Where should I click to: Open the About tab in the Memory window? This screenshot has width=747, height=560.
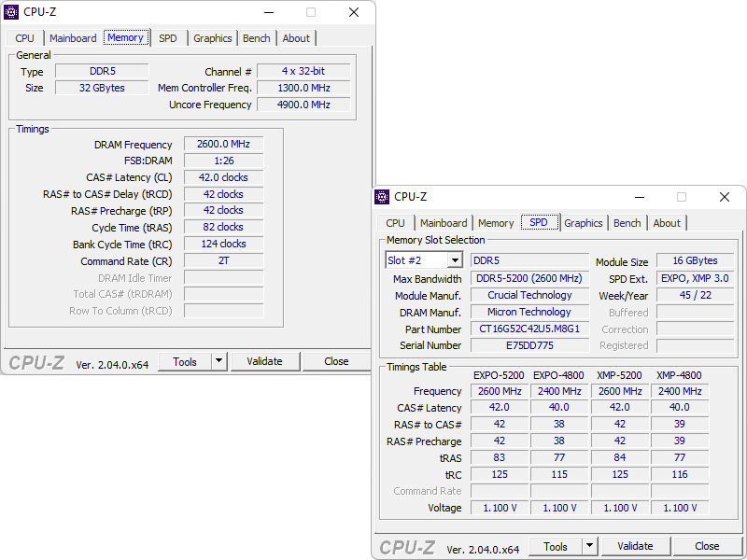tap(296, 38)
